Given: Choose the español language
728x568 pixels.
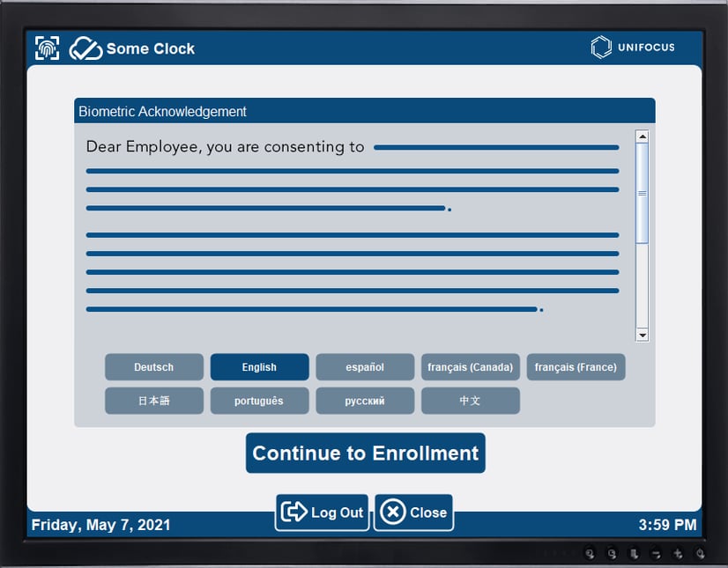Looking at the screenshot, I should tap(365, 367).
